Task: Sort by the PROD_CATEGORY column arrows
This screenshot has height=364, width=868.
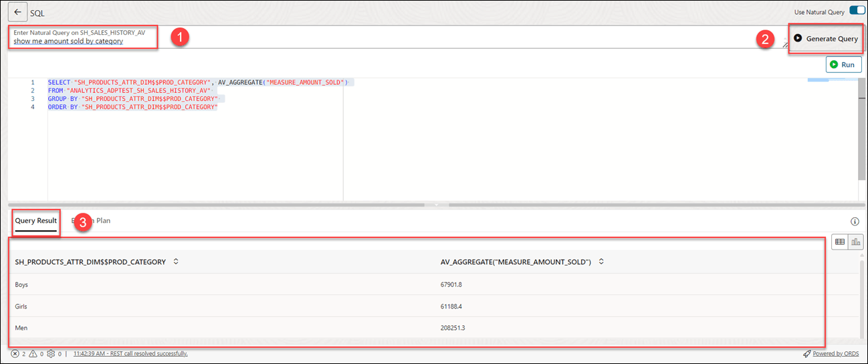Action: click(176, 262)
